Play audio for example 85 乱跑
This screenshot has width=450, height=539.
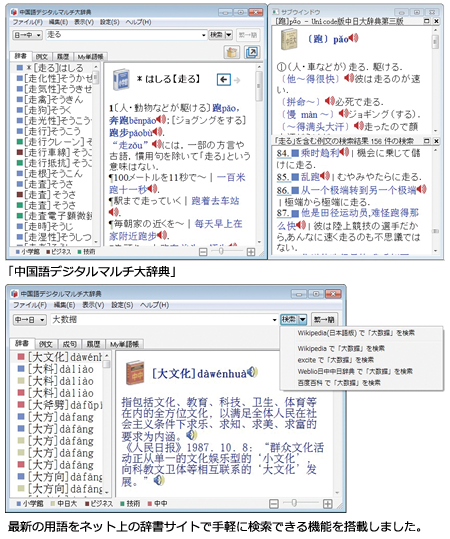(325, 176)
